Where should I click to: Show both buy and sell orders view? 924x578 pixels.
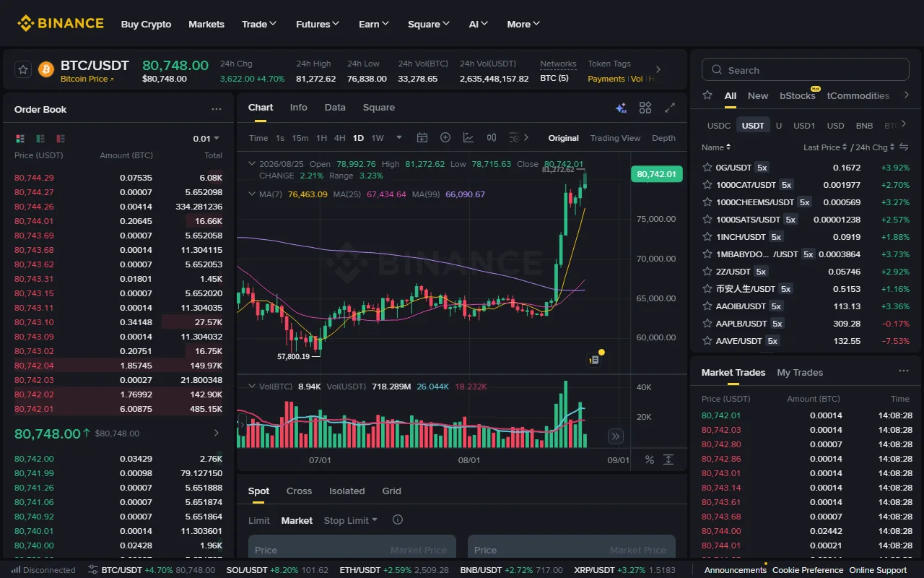coord(20,138)
